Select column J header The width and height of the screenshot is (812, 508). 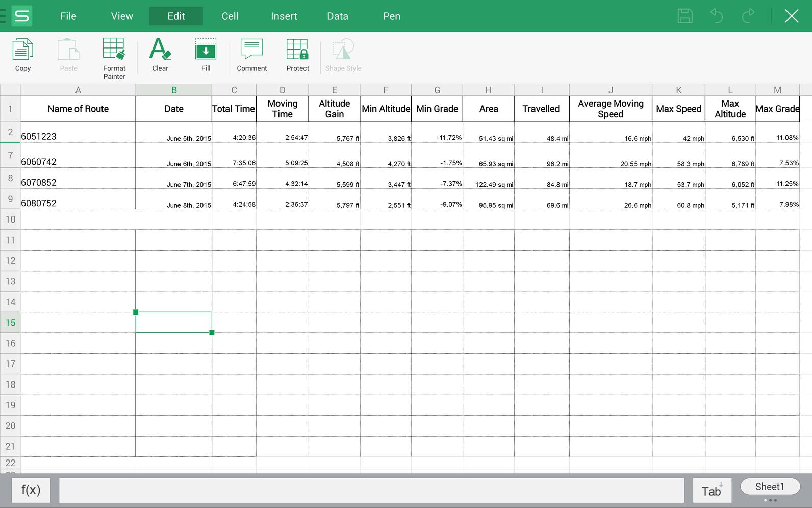click(x=611, y=90)
